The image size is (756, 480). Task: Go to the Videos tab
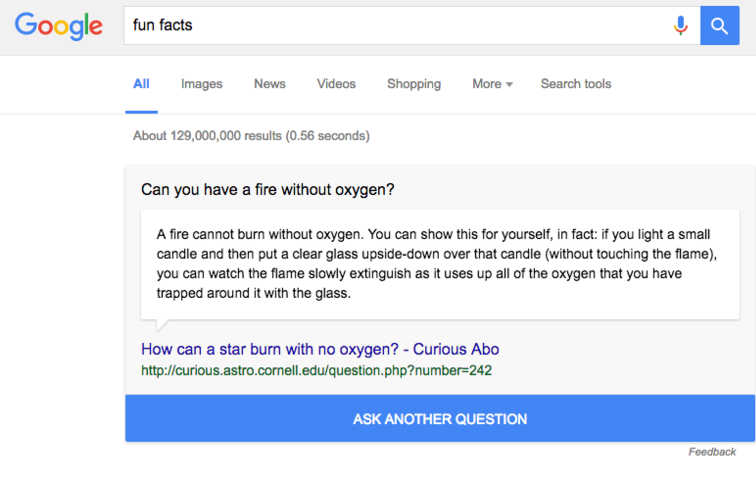336,84
